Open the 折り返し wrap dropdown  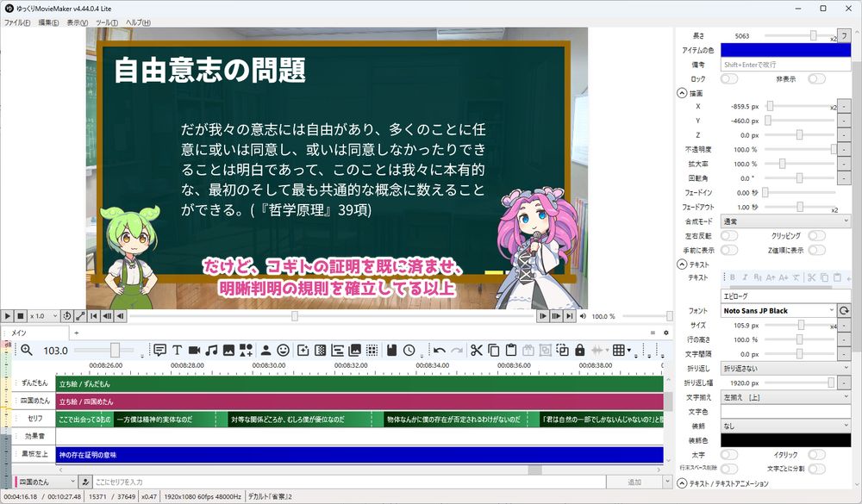pos(785,368)
